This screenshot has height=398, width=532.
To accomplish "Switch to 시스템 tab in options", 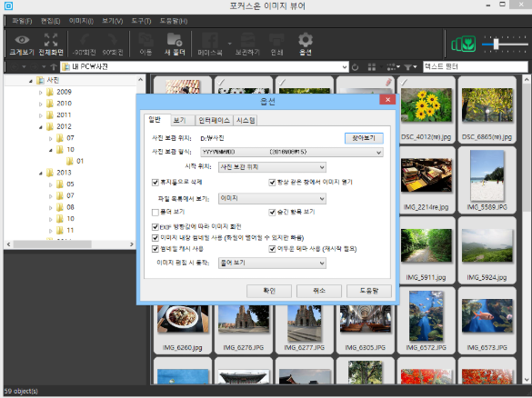I will 246,120.
